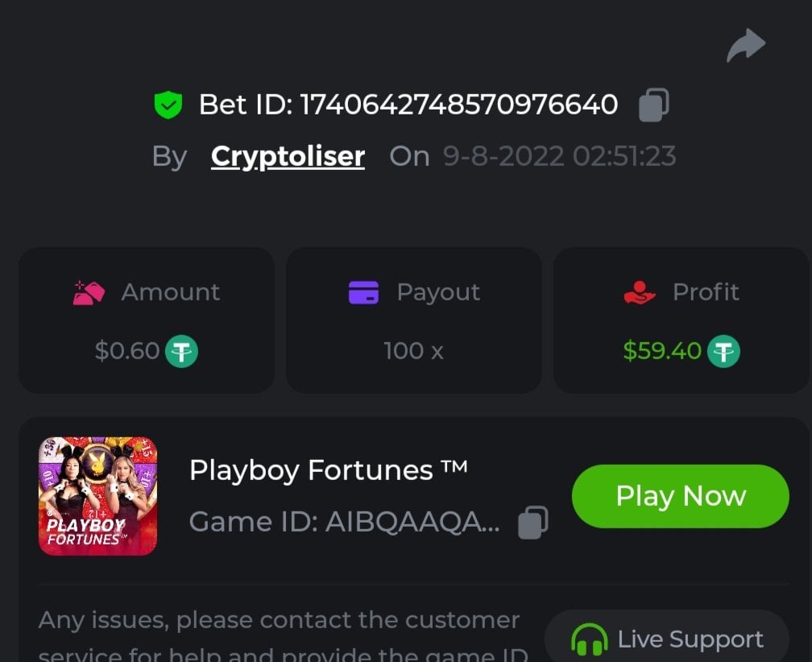Click Tether coin icon beside $59.40

(723, 351)
